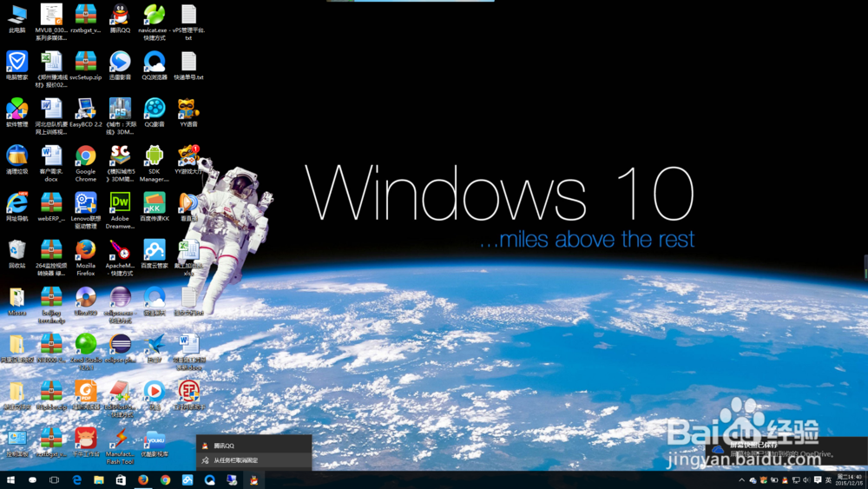Launch Google Chrome desktop shortcut
The image size is (868, 489).
click(x=86, y=163)
